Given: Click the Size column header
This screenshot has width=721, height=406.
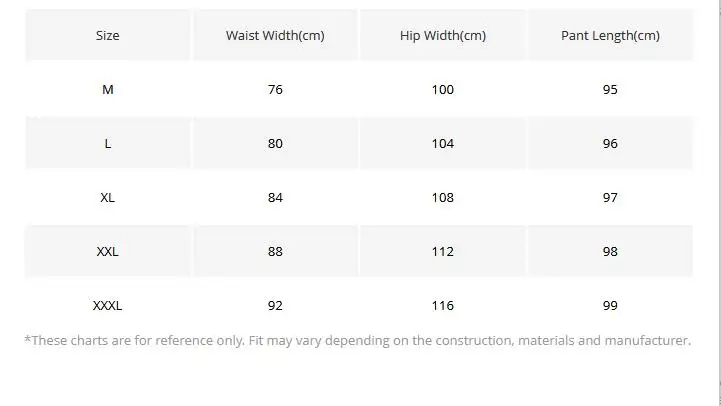Looking at the screenshot, I should coord(108,35).
